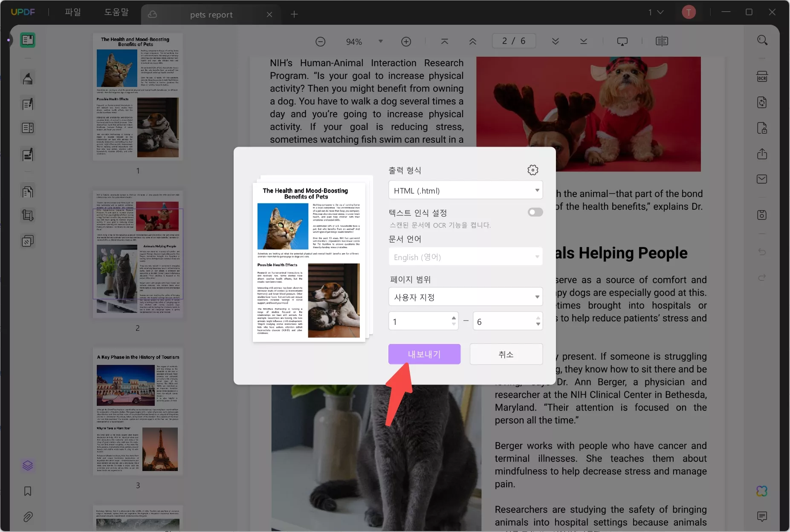Open the comments panel icon

pos(762,517)
